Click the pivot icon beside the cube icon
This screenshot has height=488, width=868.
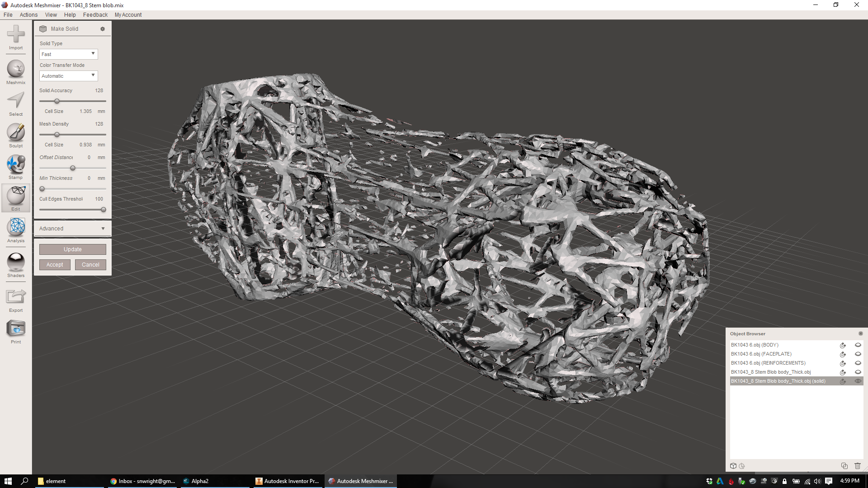(741, 466)
